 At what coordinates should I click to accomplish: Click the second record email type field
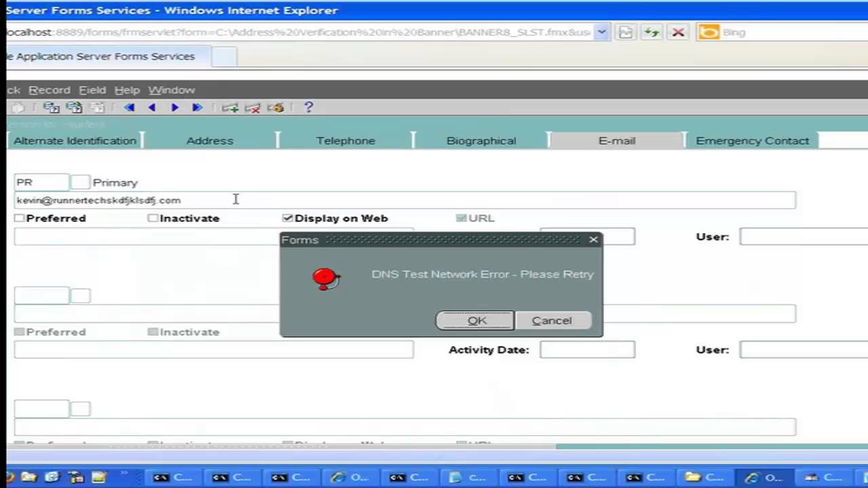click(x=41, y=296)
